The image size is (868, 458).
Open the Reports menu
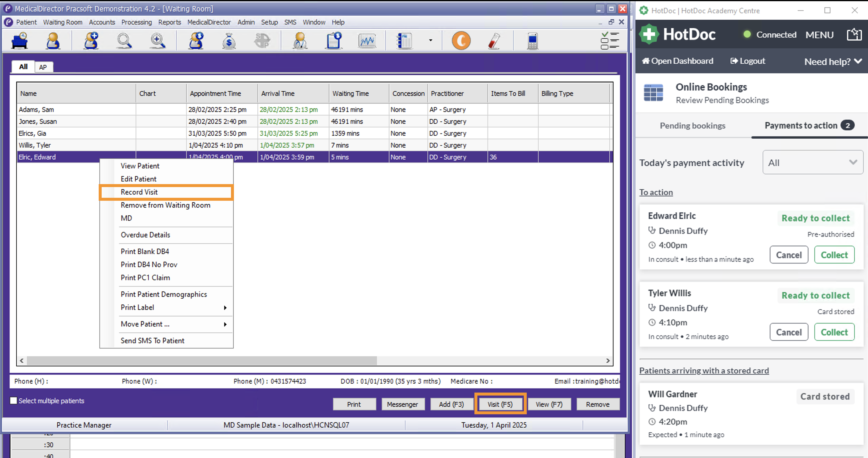[x=169, y=22]
